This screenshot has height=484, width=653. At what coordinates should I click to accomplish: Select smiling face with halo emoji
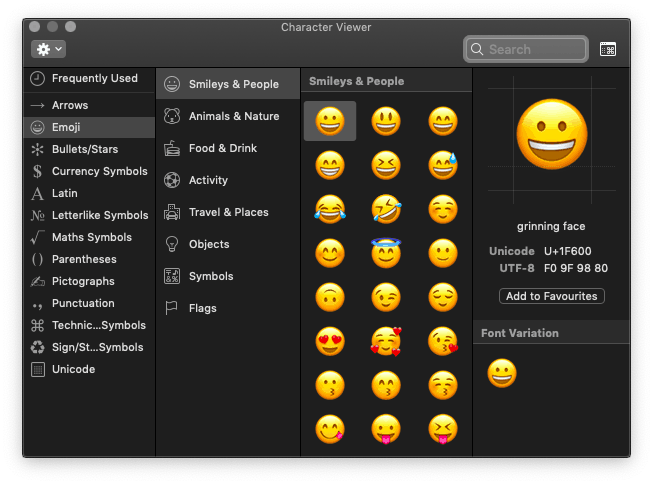tap(386, 252)
